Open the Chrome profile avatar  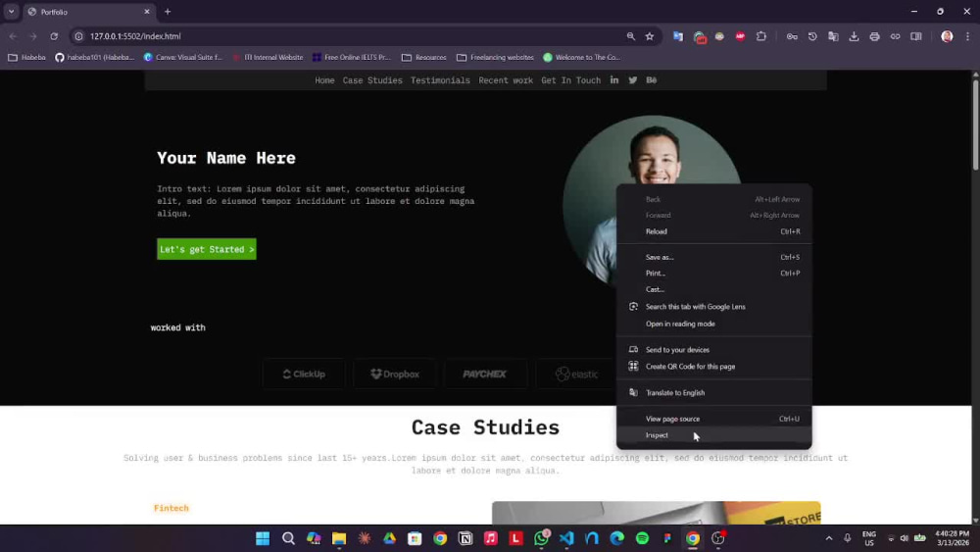point(947,36)
